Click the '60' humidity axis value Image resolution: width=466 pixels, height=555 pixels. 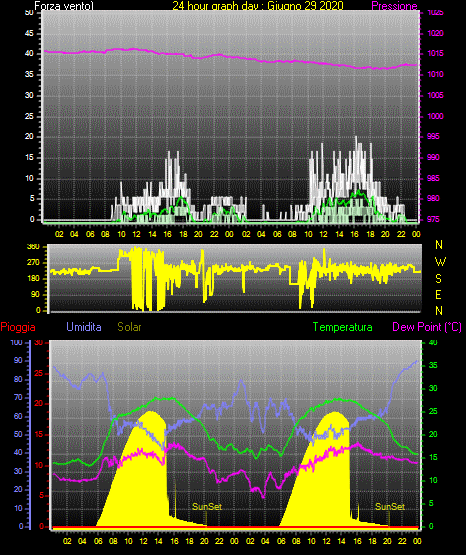tap(18, 416)
